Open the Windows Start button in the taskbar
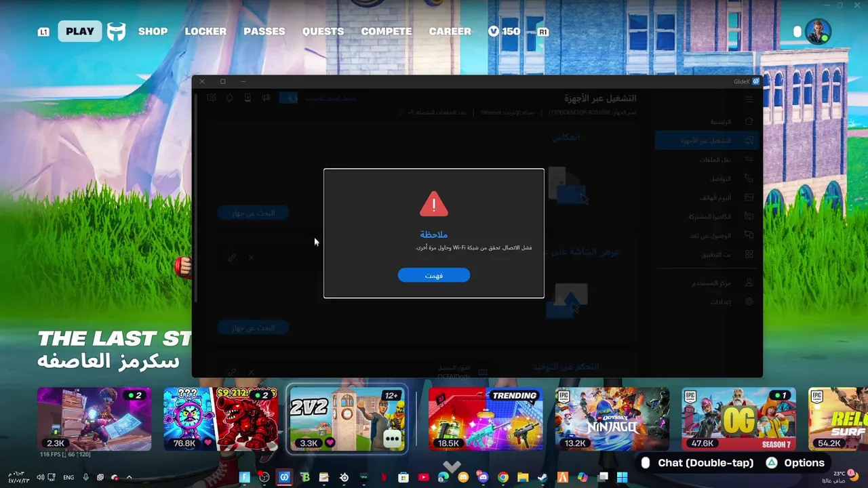This screenshot has height=488, width=868. point(622,477)
